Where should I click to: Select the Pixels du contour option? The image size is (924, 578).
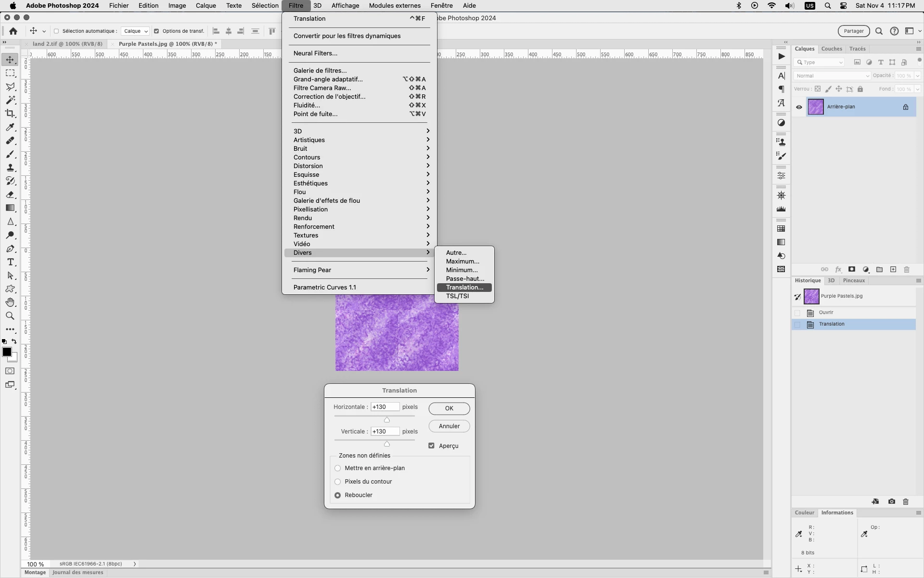point(338,482)
